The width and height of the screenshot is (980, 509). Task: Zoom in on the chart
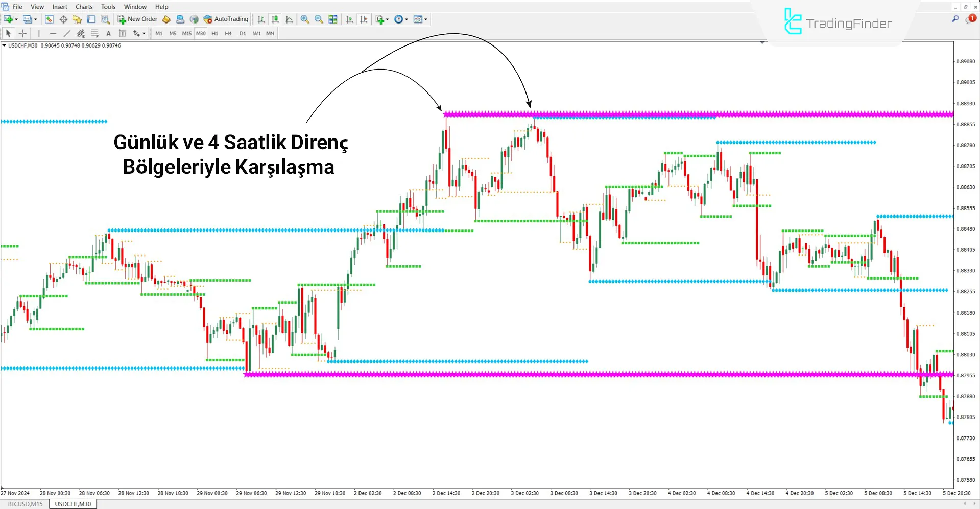point(304,19)
